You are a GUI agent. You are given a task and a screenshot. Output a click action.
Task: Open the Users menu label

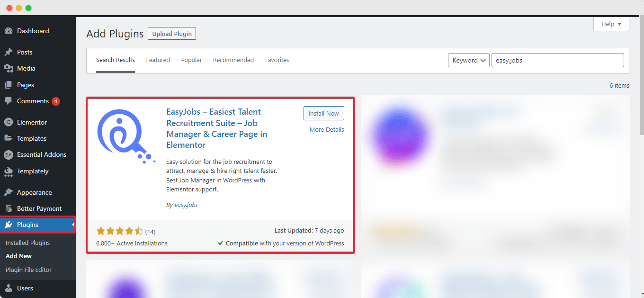(x=25, y=288)
